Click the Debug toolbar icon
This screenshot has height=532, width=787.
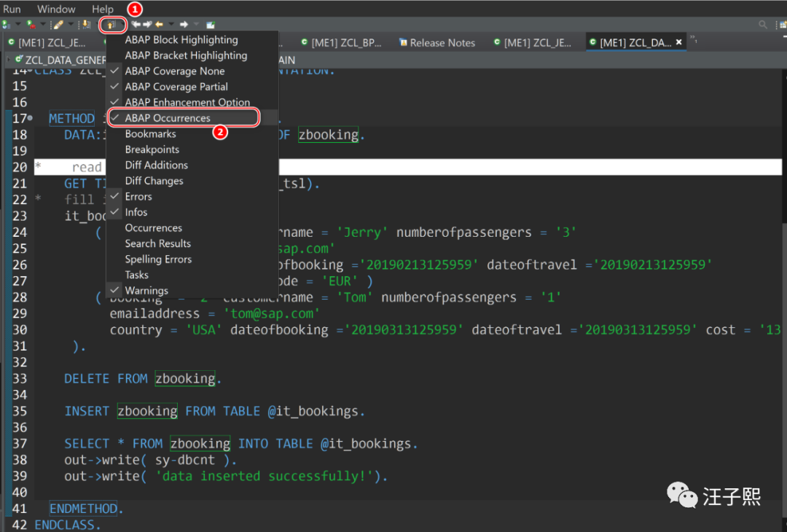click(31, 25)
